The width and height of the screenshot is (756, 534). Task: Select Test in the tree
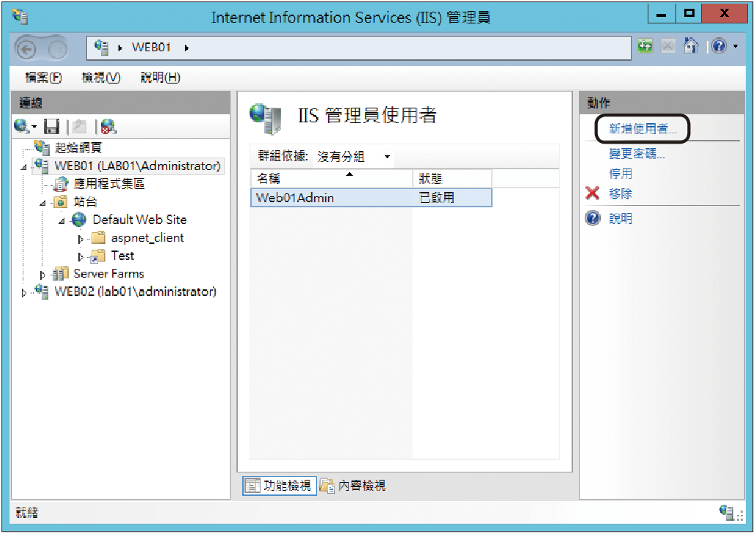point(122,256)
